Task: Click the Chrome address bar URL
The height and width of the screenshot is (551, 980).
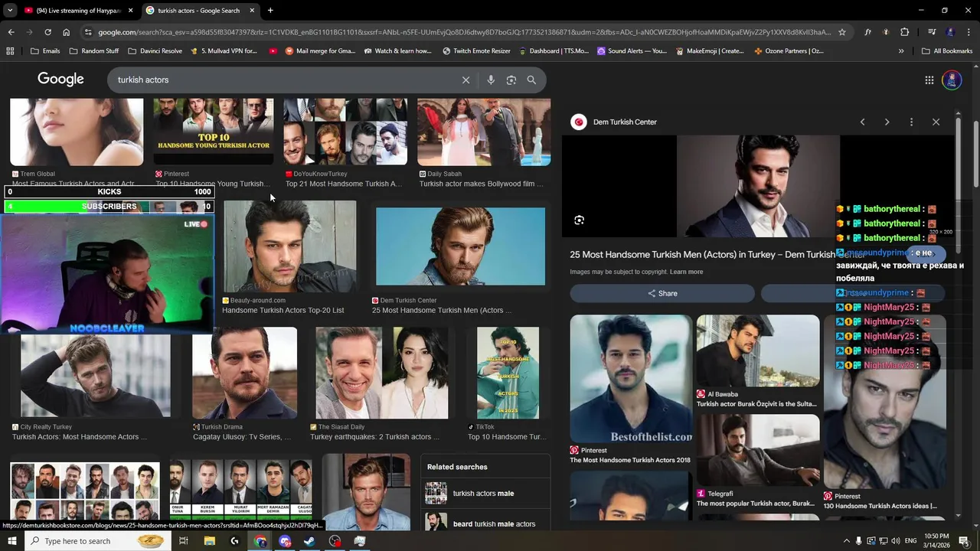Action: point(463,32)
